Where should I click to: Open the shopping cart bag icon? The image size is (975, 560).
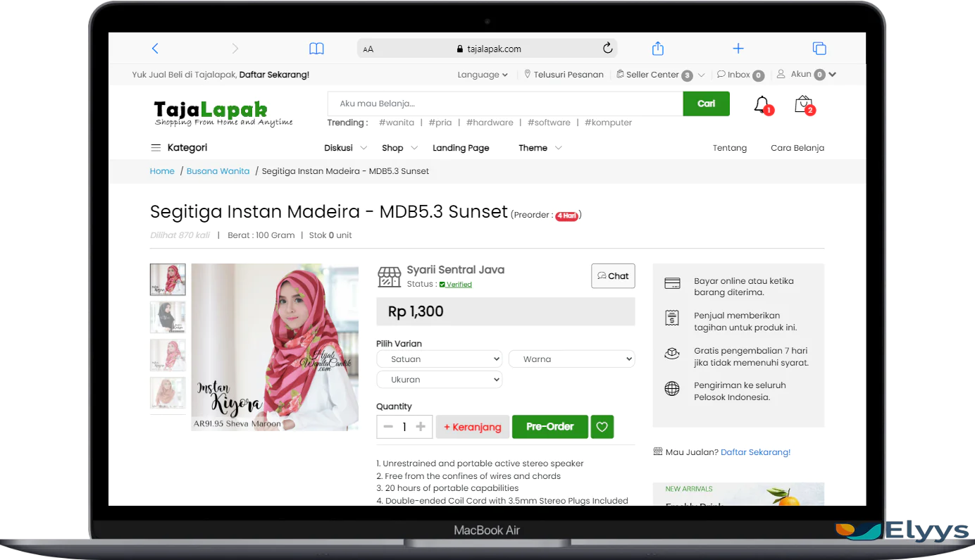tap(804, 105)
